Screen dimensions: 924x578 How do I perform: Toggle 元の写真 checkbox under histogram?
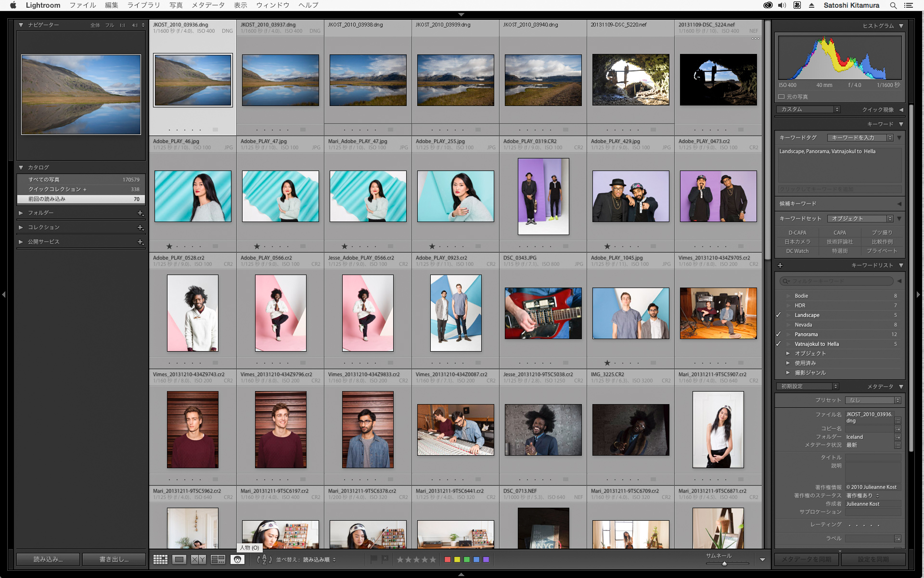point(782,97)
